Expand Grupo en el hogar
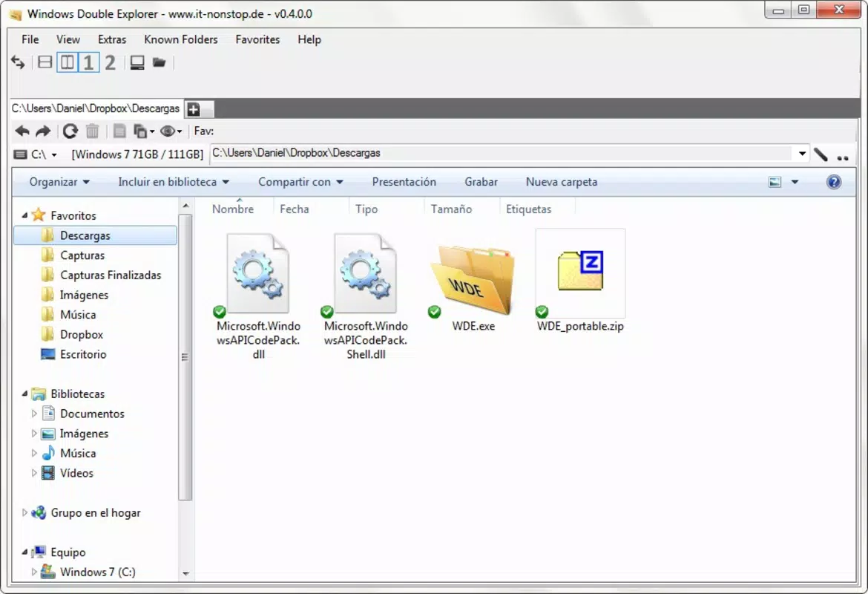868x594 pixels. pos(24,512)
